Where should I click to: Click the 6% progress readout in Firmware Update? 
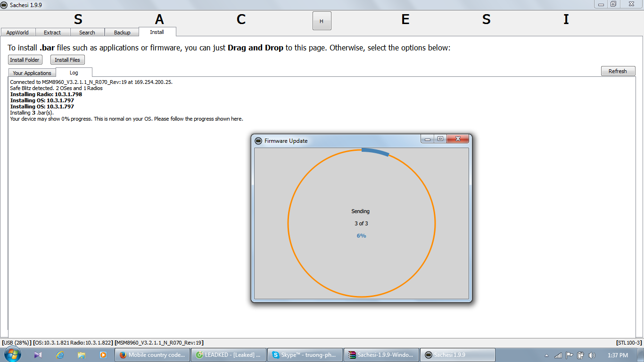tap(361, 236)
